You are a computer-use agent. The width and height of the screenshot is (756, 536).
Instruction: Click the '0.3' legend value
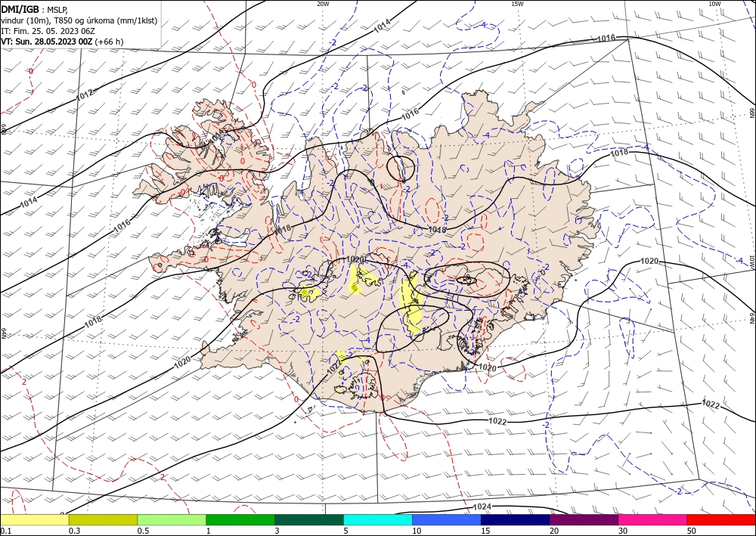click(x=74, y=531)
